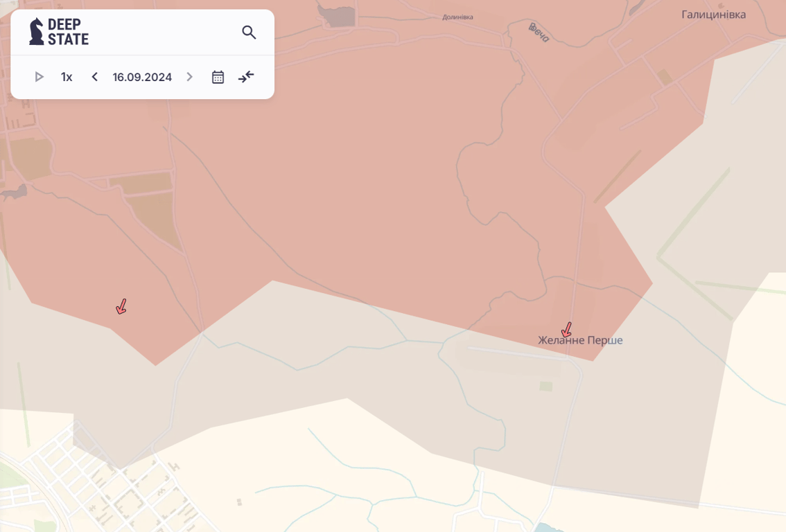Viewport: 786px width, 532px height.
Task: Start timeline playback with play button
Action: [40, 77]
